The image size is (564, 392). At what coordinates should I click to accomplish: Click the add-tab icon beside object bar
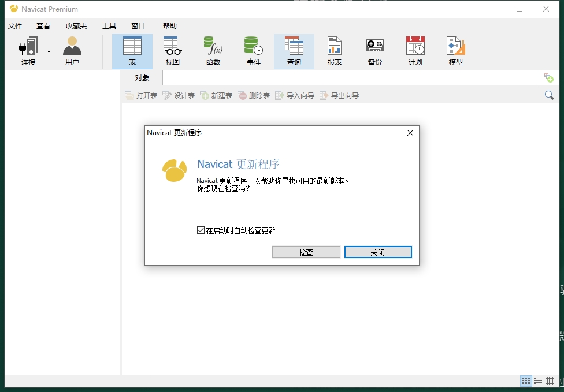pyautogui.click(x=548, y=77)
